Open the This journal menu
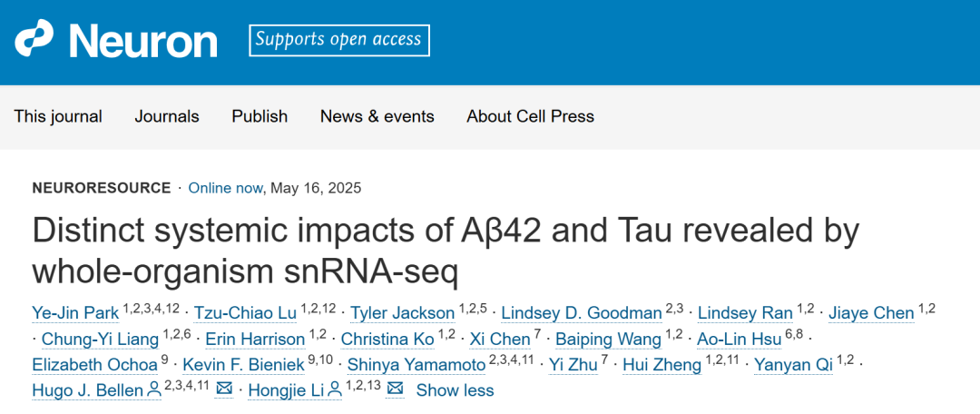This screenshot has width=980, height=414. pyautogui.click(x=58, y=116)
